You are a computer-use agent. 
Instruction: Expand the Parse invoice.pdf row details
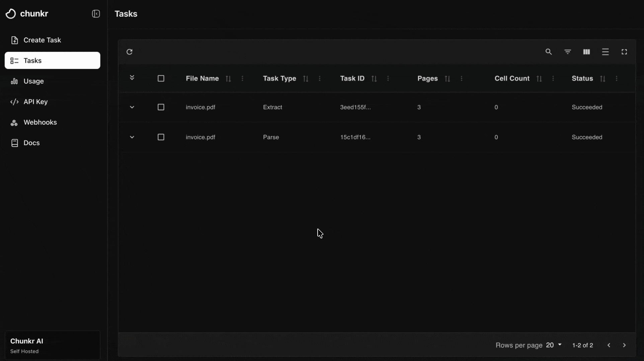132,137
